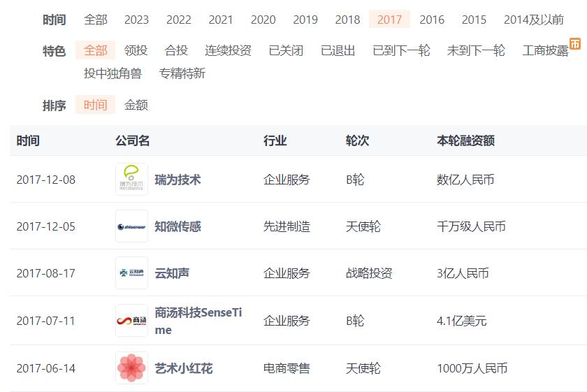Click B轮 in the 瑞为技术 row

point(355,180)
